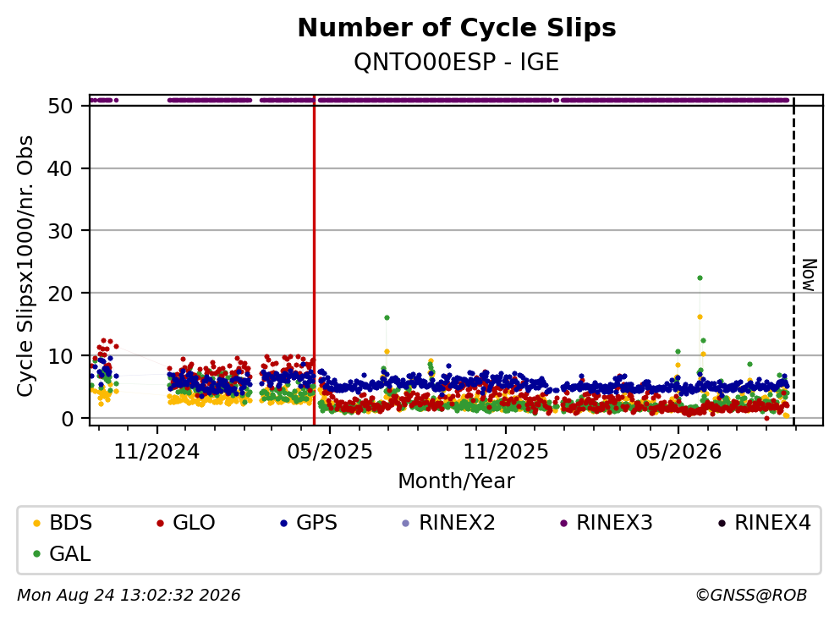This screenshot has height=621, width=840.
Task: Click the green GAL legend marker
Action: (x=36, y=554)
